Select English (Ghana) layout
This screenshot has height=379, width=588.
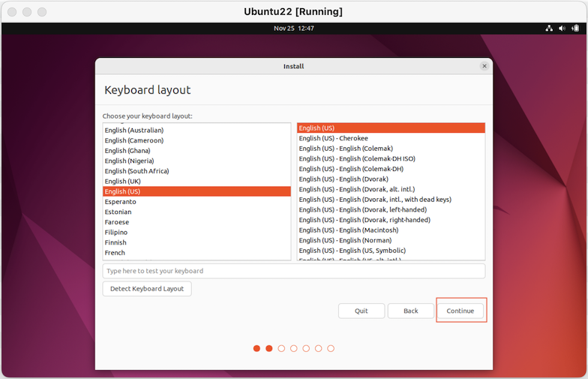tap(196, 150)
